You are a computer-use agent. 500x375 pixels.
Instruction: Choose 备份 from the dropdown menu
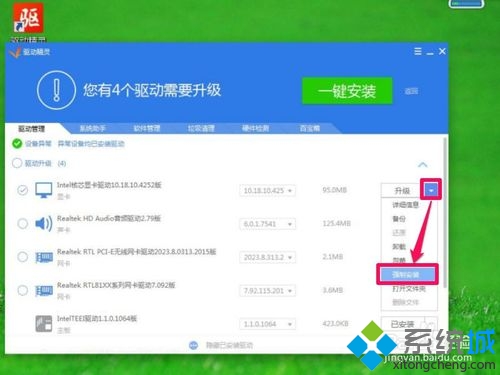[x=399, y=219]
